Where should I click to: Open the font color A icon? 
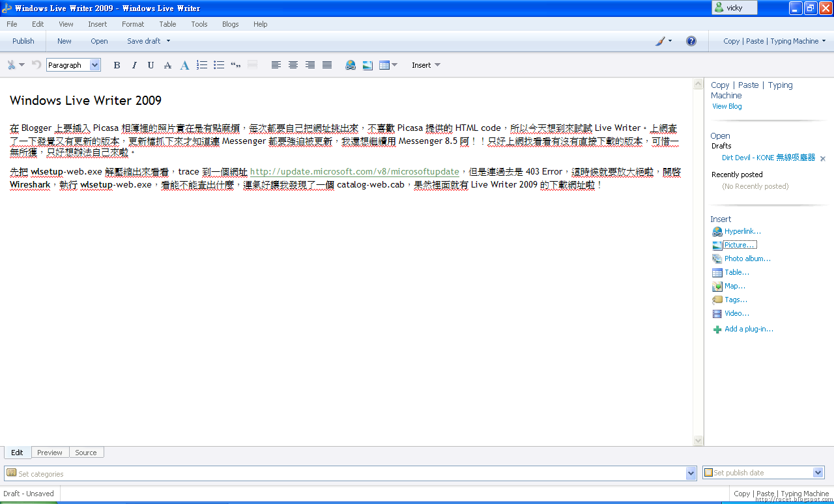coord(185,65)
